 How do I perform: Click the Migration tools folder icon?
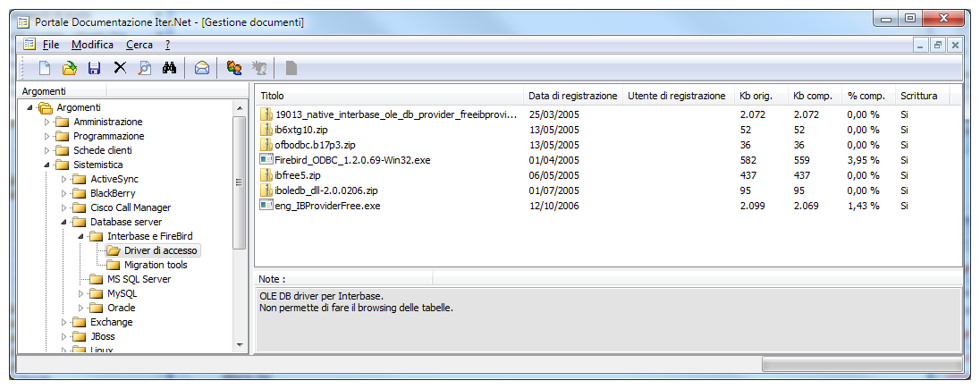point(114,266)
